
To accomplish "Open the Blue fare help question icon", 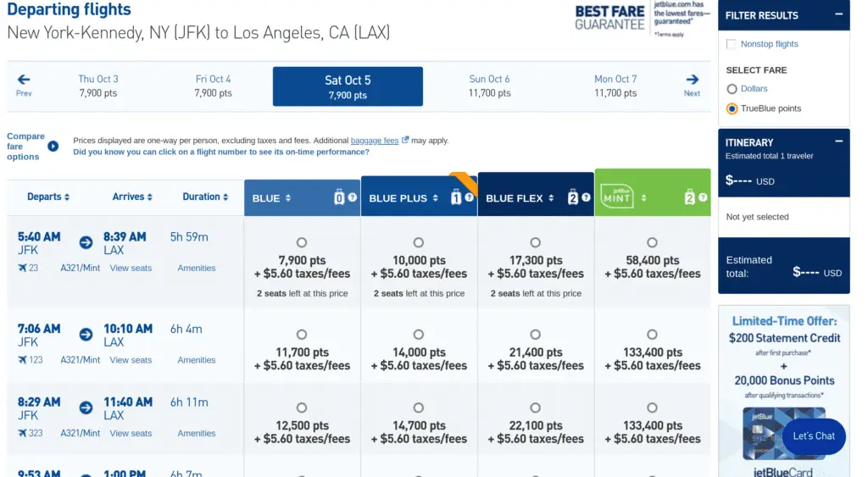I will pos(352,197).
